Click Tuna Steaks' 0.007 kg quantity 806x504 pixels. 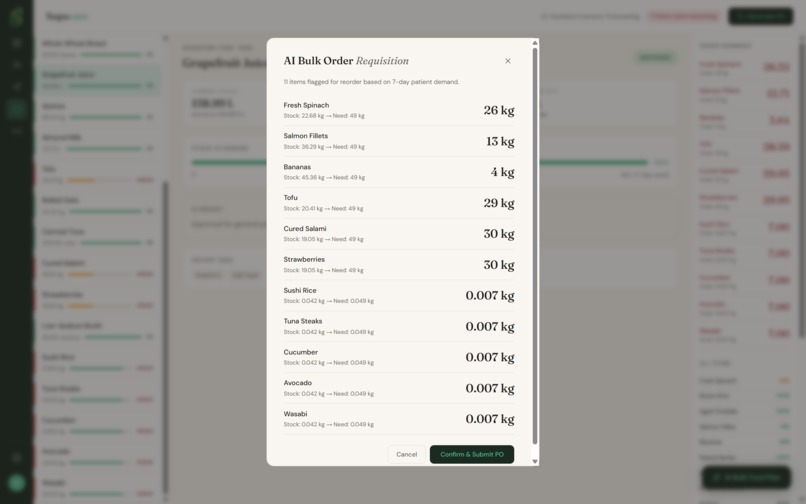[x=490, y=326]
